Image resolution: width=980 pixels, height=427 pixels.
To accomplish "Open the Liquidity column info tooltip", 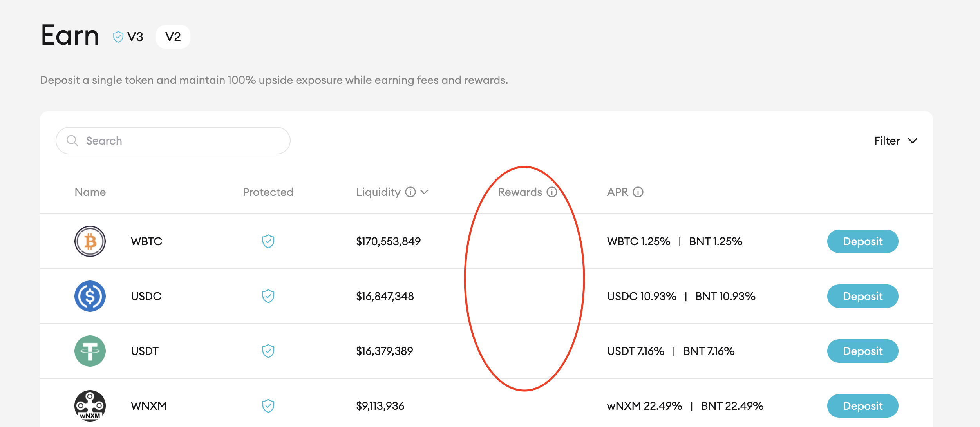I will pos(410,192).
